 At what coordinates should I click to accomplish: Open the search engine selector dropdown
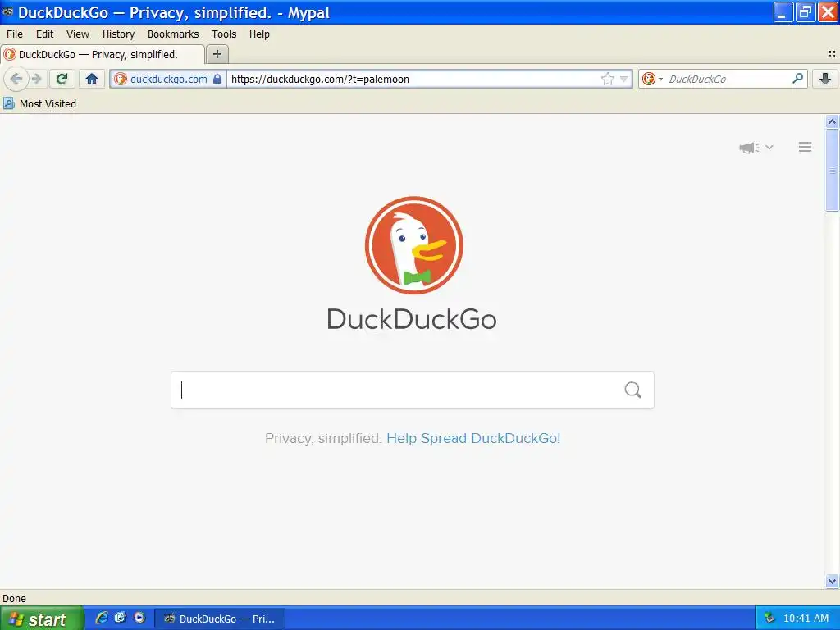(652, 80)
